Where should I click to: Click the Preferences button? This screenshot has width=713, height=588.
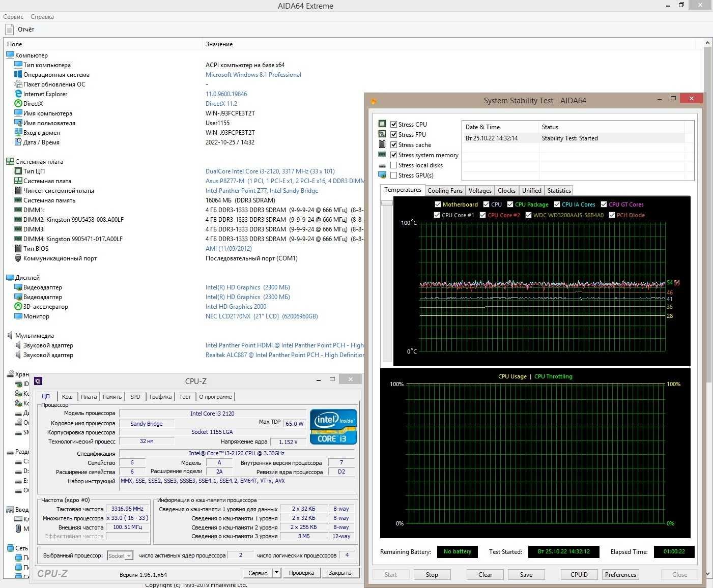(x=620, y=575)
